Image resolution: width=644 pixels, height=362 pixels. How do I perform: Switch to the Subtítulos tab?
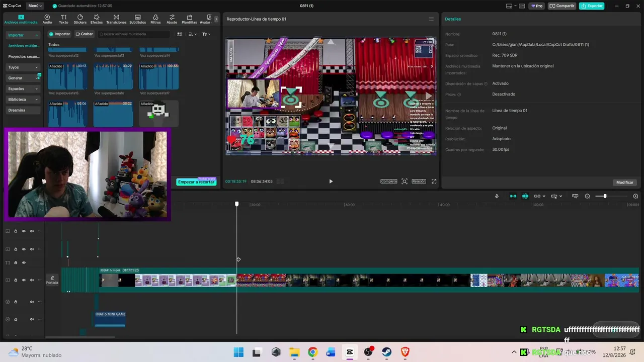click(x=137, y=19)
